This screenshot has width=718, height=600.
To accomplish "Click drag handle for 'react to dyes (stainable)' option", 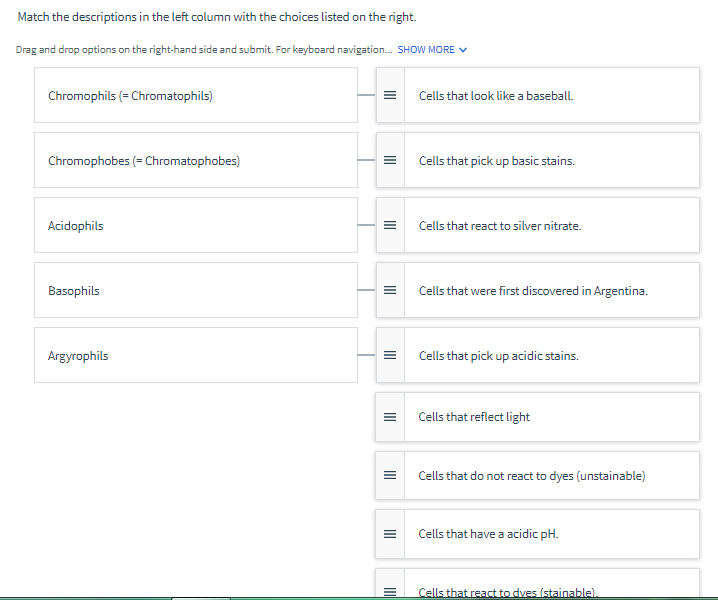I will pos(390,591).
